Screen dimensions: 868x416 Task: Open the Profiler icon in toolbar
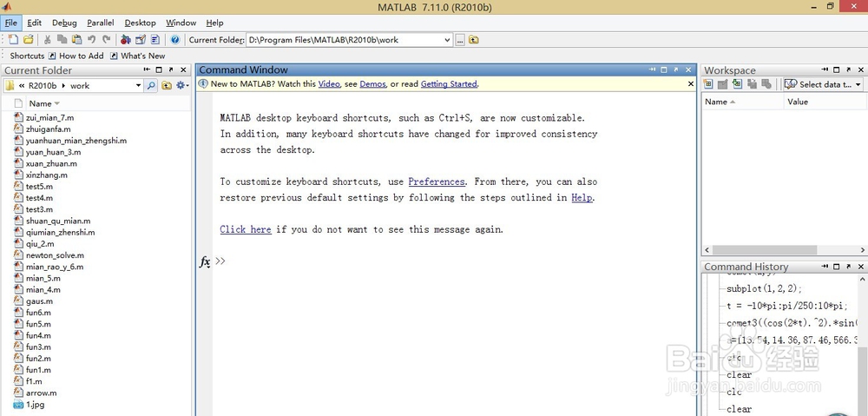pos(155,39)
